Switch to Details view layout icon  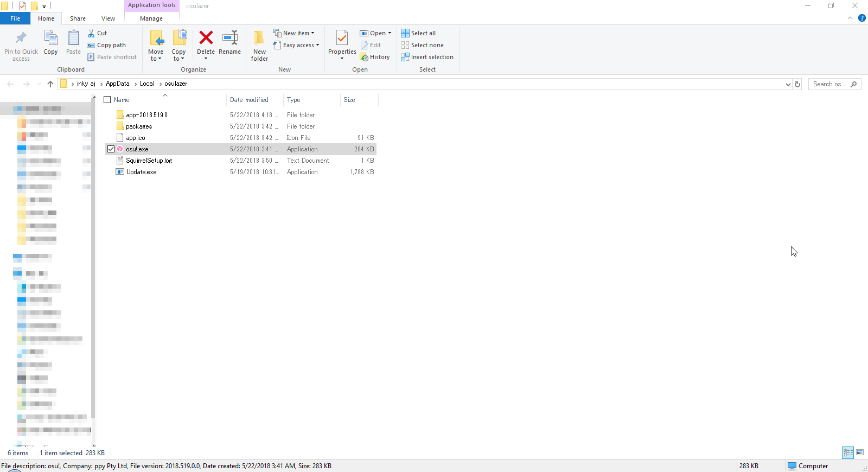[848, 452]
